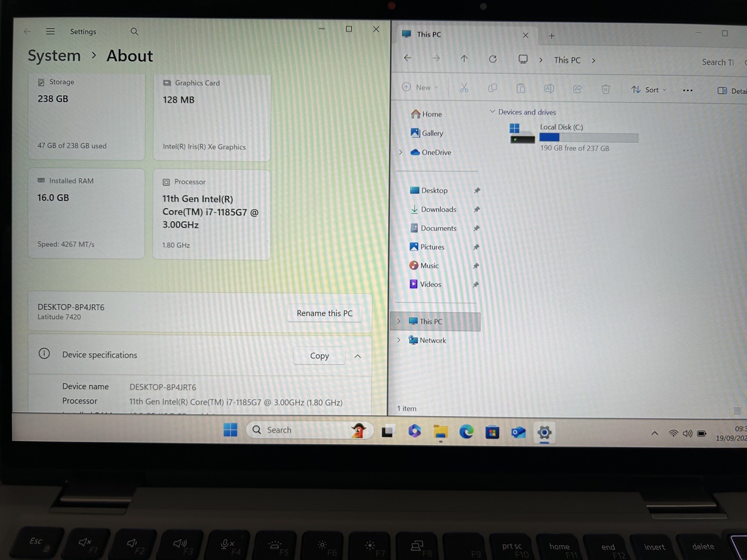Click the Paste icon in the toolbar

[x=521, y=88]
